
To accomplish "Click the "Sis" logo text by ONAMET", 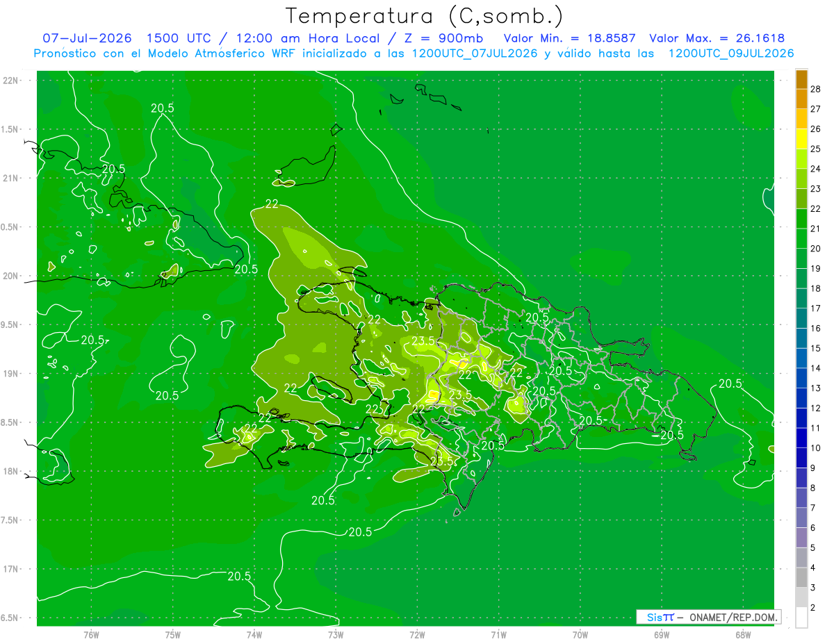I will tap(654, 617).
